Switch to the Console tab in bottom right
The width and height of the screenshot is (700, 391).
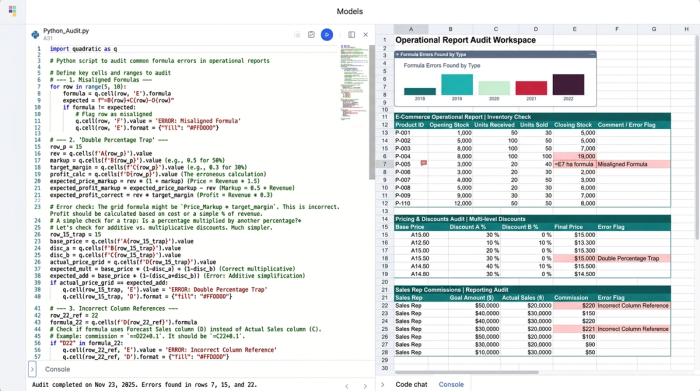[451, 384]
